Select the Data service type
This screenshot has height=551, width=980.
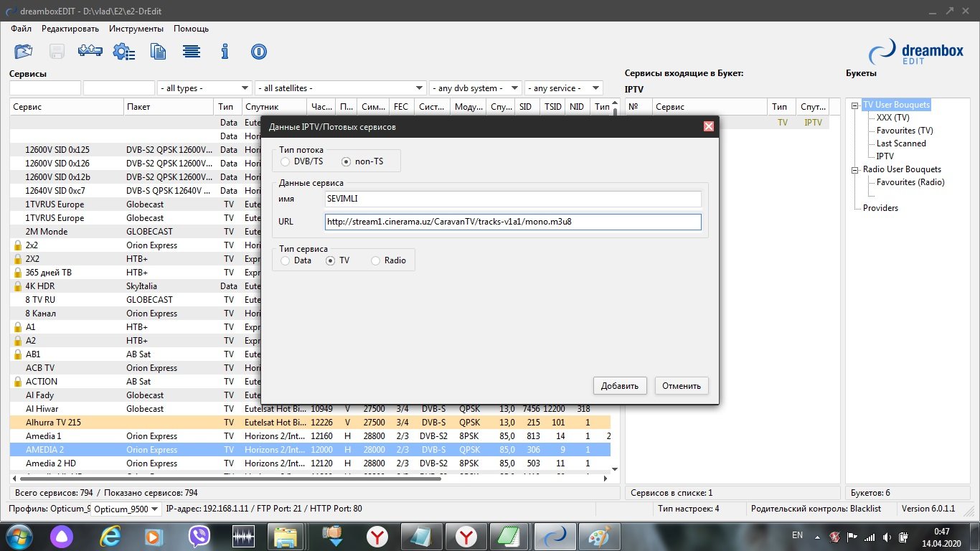coord(286,260)
